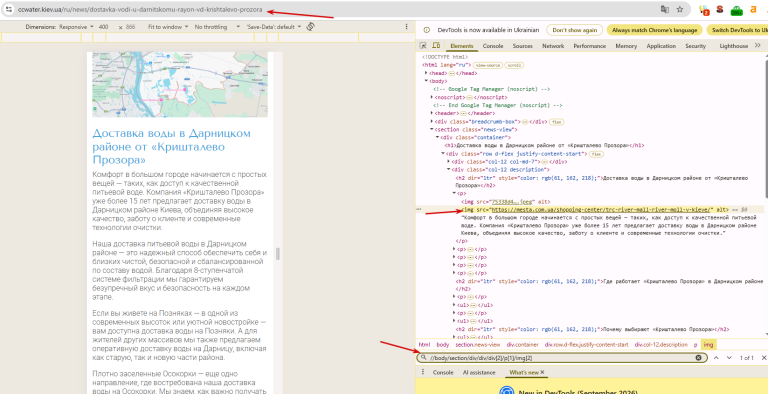Viewport: 768px width, 394px height.
Task: Open the AI assistance drawer tab
Action: click(479, 372)
